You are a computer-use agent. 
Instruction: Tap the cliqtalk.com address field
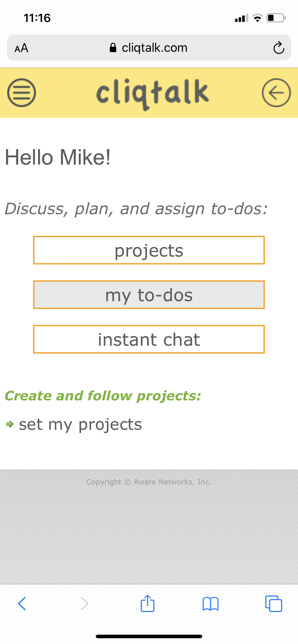149,47
